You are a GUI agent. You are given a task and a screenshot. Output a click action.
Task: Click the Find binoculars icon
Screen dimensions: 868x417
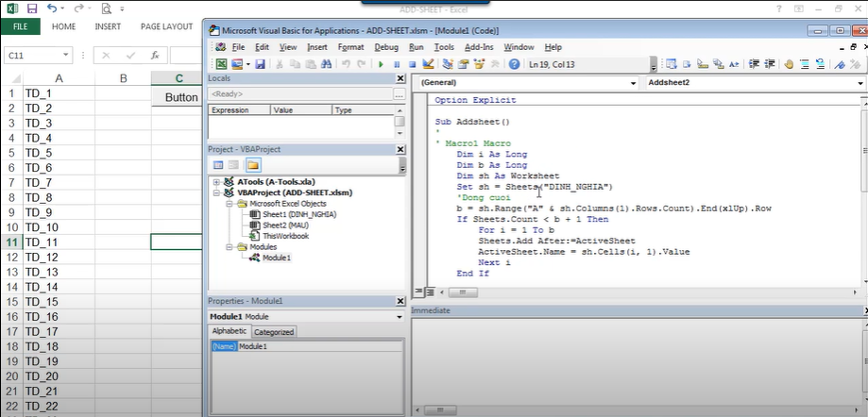tap(326, 64)
